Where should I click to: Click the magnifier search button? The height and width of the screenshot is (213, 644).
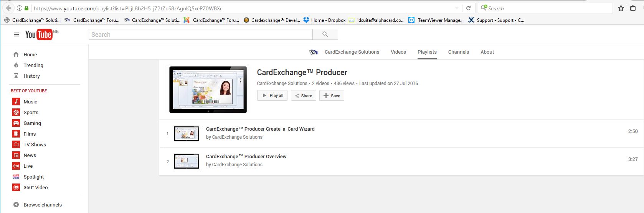coord(325,34)
